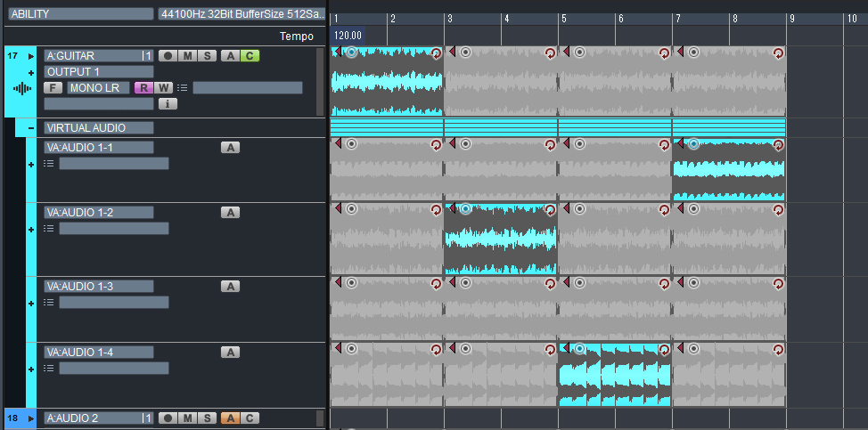The height and width of the screenshot is (430, 868).
Task: Click the loop icon on VA:AUDIO 1-3 clip at bar 1
Action: 436,283
